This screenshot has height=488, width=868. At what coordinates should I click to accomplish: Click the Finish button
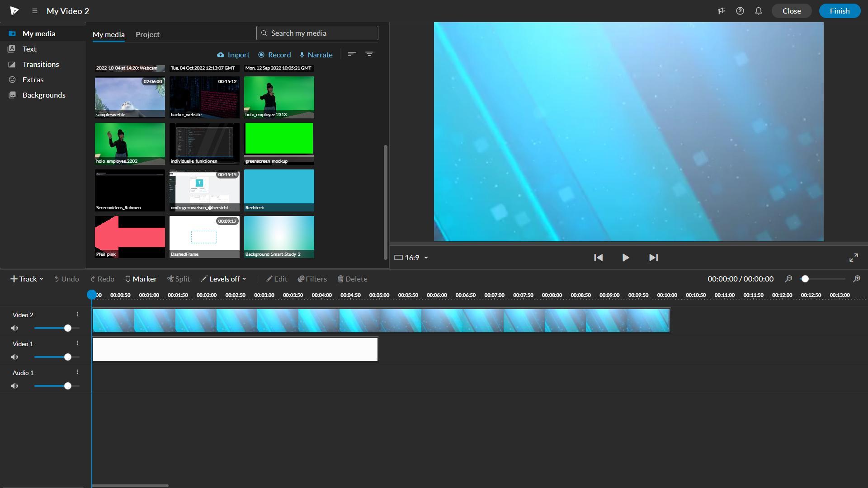839,11
